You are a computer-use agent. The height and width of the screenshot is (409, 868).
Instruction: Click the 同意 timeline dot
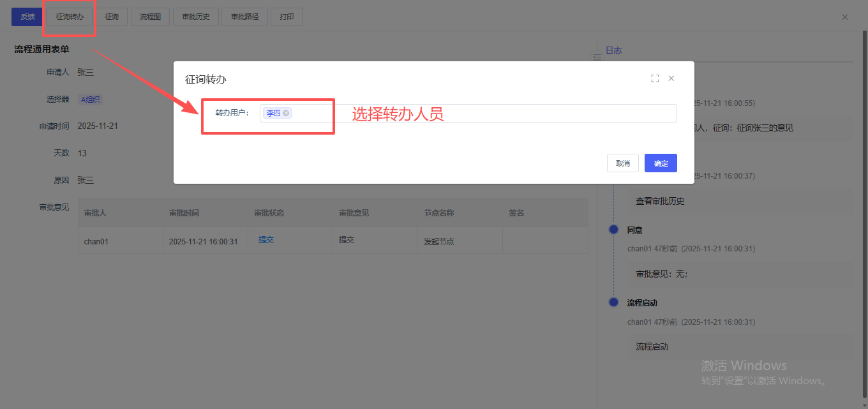(x=614, y=230)
